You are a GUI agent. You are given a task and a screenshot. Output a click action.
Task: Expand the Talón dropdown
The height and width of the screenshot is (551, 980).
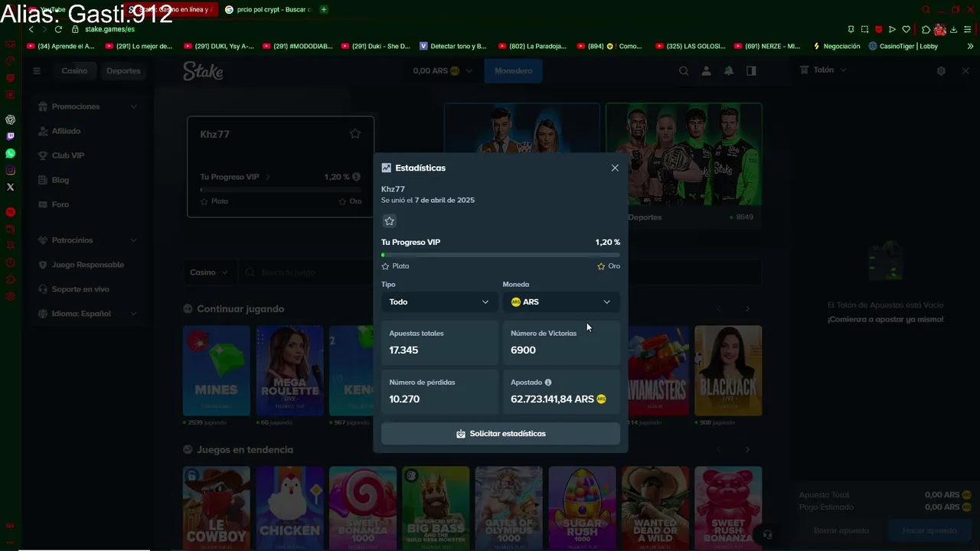point(823,70)
